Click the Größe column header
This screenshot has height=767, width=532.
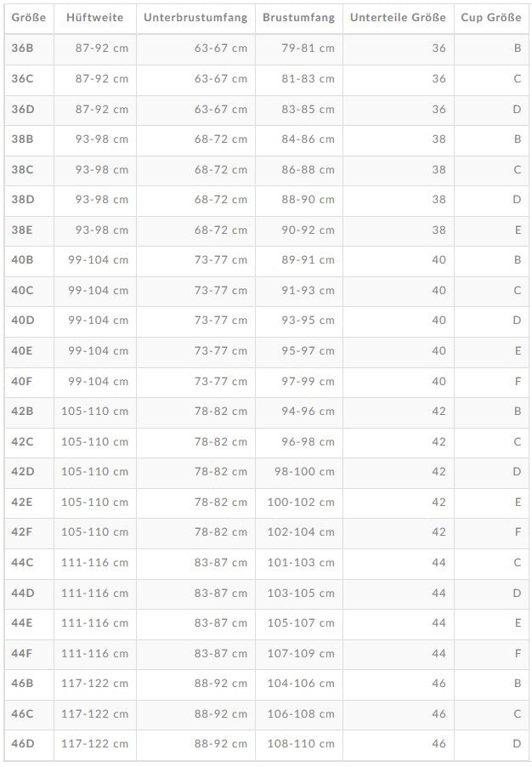(28, 17)
